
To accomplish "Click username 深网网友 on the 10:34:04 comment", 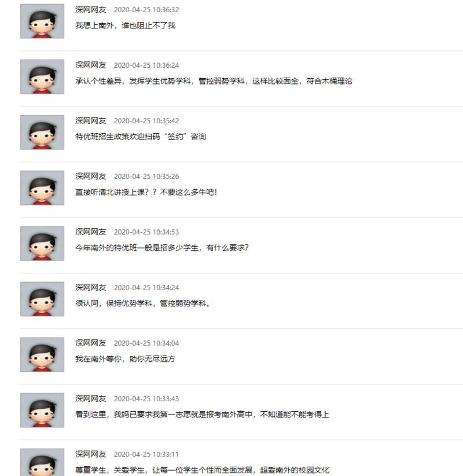I will coord(91,343).
